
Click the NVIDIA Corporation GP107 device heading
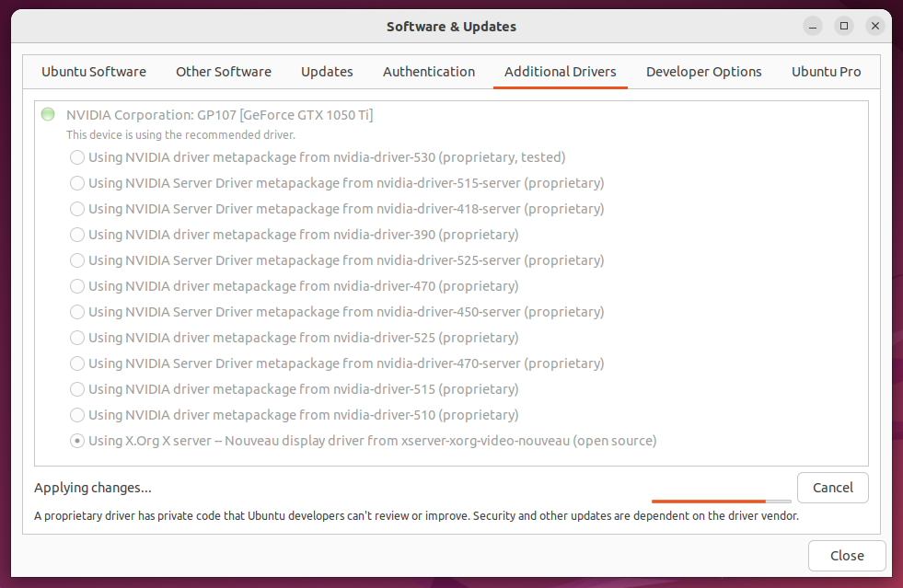coord(219,115)
